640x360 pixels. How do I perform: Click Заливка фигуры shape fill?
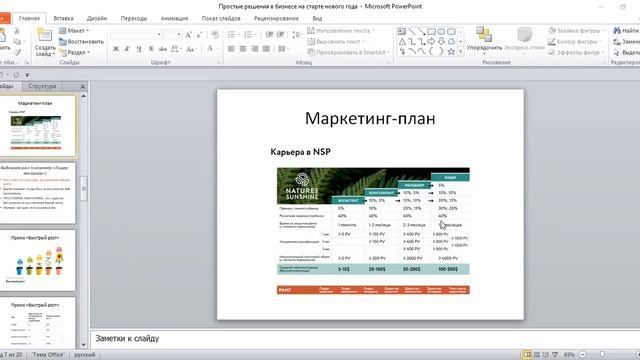click(576, 31)
